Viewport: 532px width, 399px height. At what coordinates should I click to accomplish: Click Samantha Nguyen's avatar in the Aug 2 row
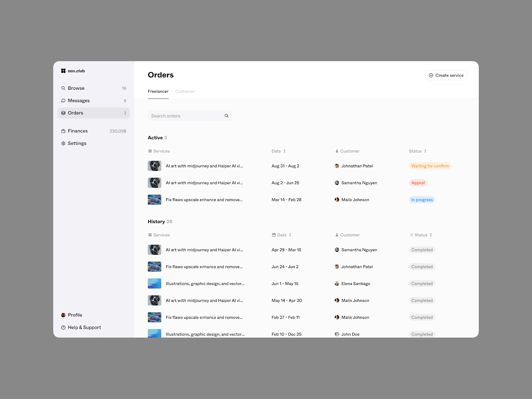(x=337, y=183)
